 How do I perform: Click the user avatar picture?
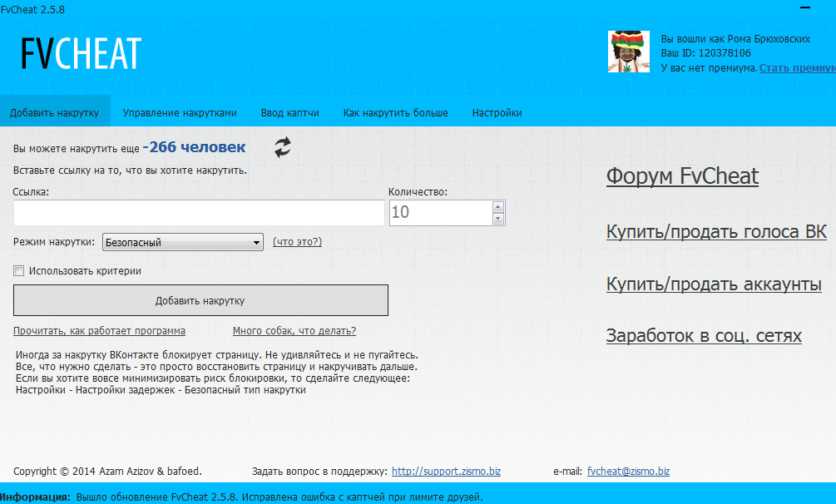629,52
